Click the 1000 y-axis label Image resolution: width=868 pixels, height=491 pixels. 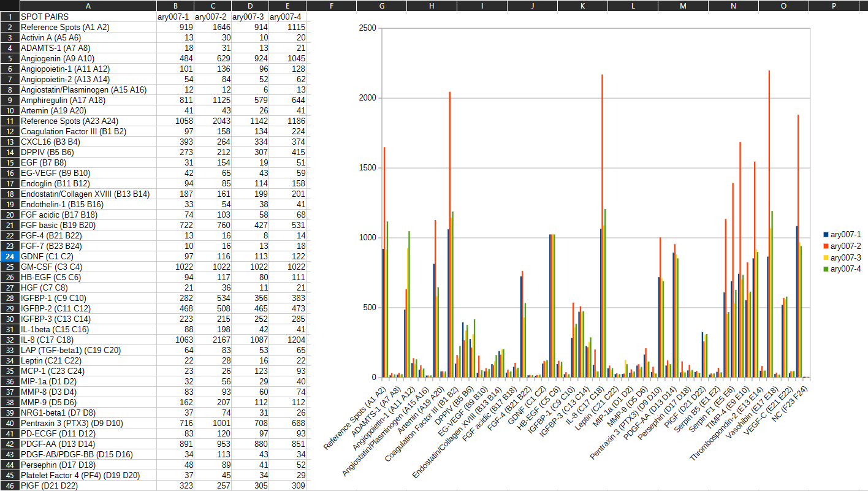tap(367, 237)
